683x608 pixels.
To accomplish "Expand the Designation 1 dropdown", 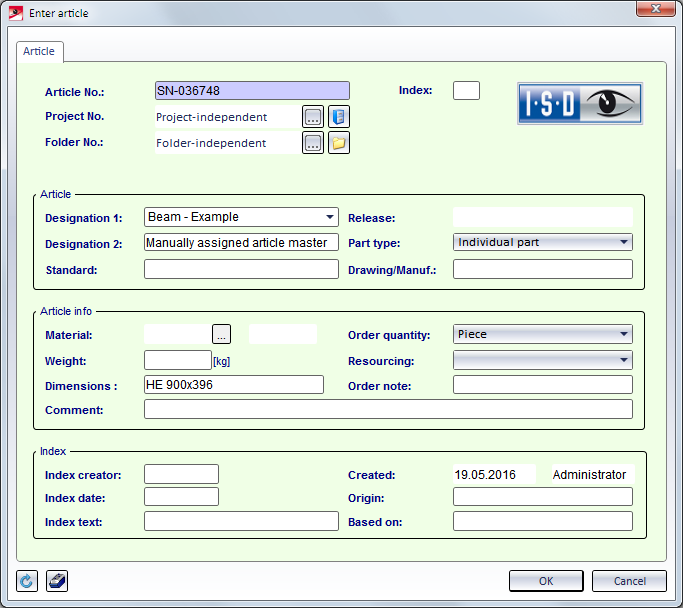I will click(x=330, y=217).
